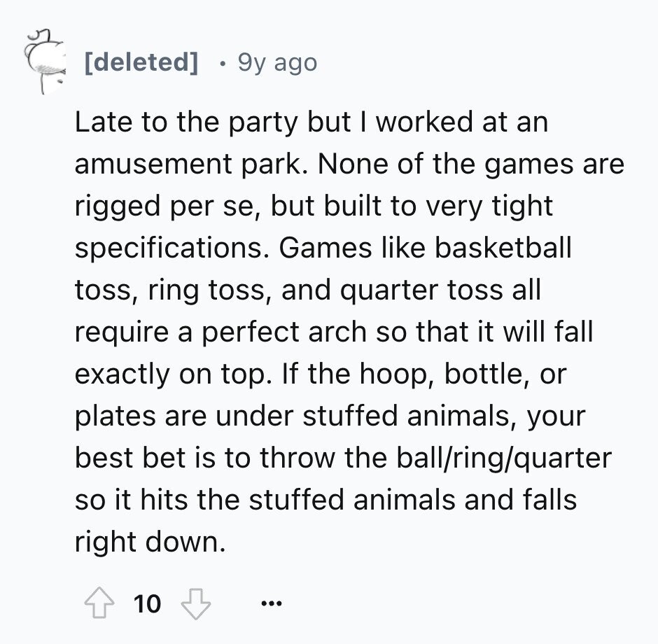Click the phrase 'rigged per se'
The width and height of the screenshot is (658, 644).
[x=167, y=206]
